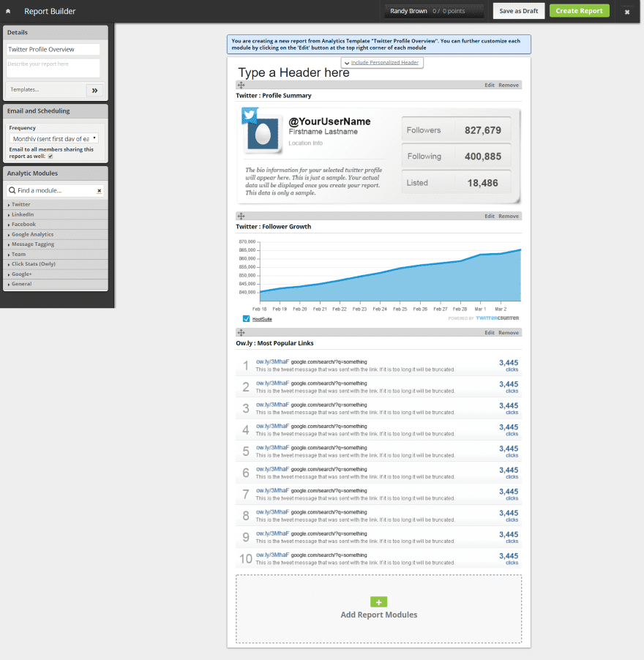This screenshot has width=644, height=660.
Task: Open ow.ly/3MhaF link in row 5
Action: [273, 447]
